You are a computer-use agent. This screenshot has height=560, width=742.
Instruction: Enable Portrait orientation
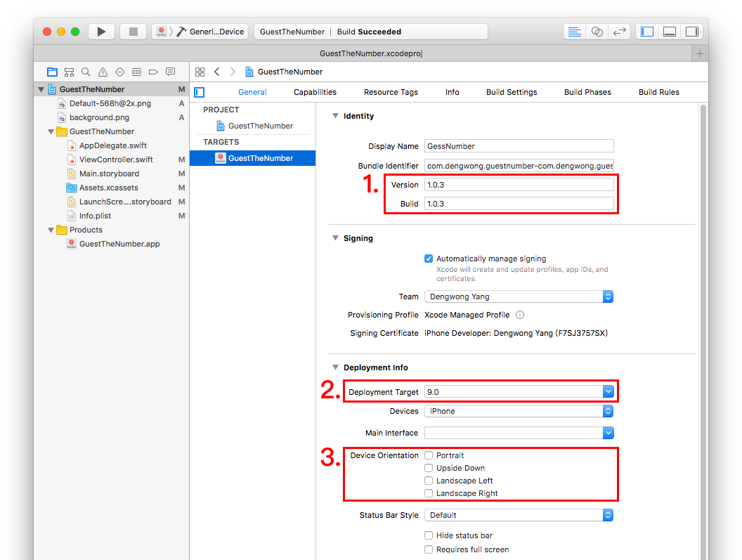click(429, 455)
